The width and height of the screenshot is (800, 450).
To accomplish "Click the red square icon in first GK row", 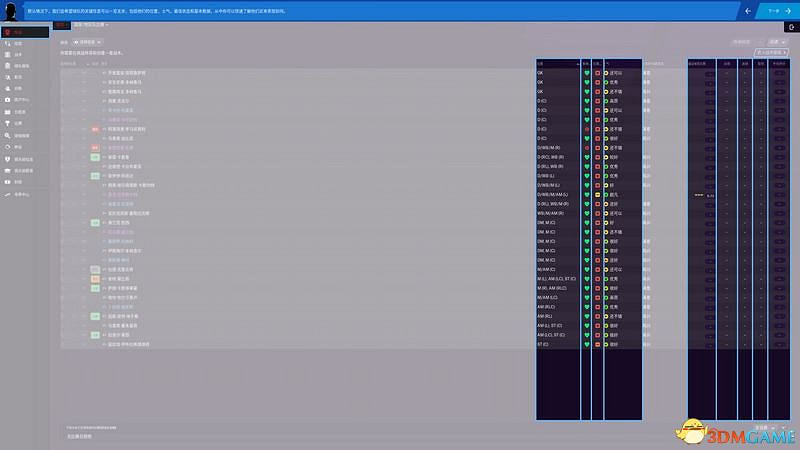I will pyautogui.click(x=597, y=73).
